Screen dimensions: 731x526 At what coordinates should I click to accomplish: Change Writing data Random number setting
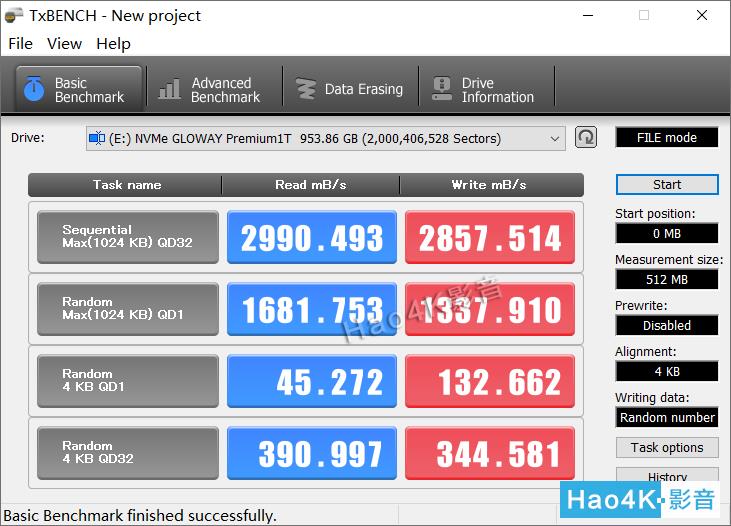[x=667, y=417]
